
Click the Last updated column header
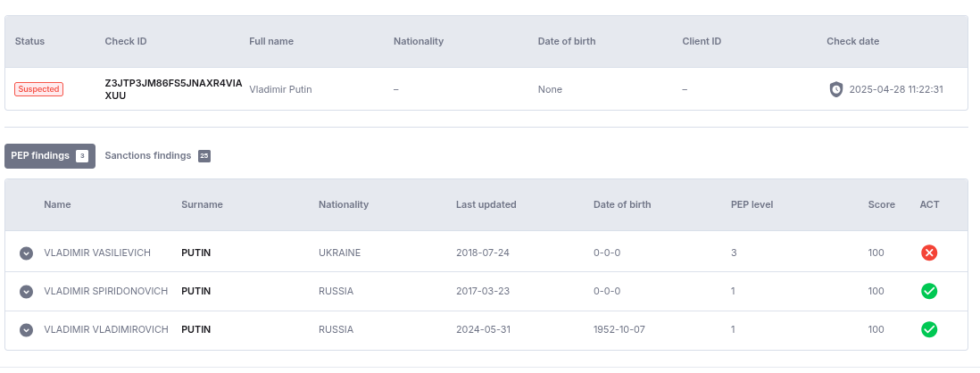click(x=486, y=204)
